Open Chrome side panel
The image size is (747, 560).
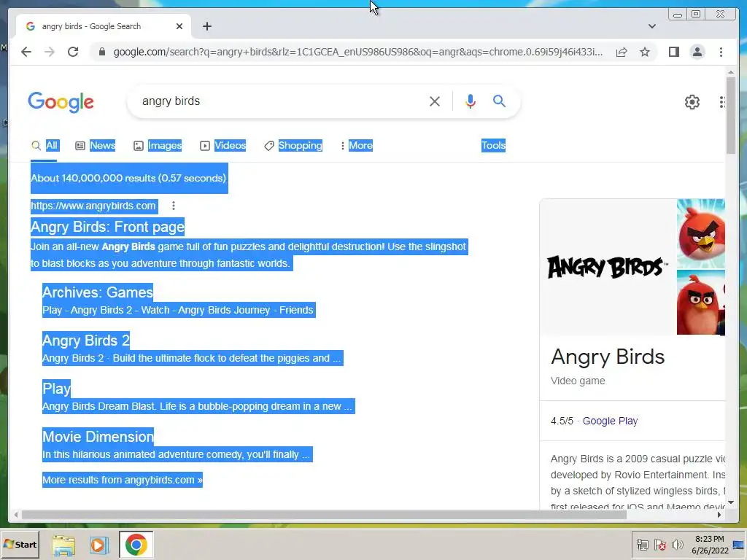pos(673,52)
